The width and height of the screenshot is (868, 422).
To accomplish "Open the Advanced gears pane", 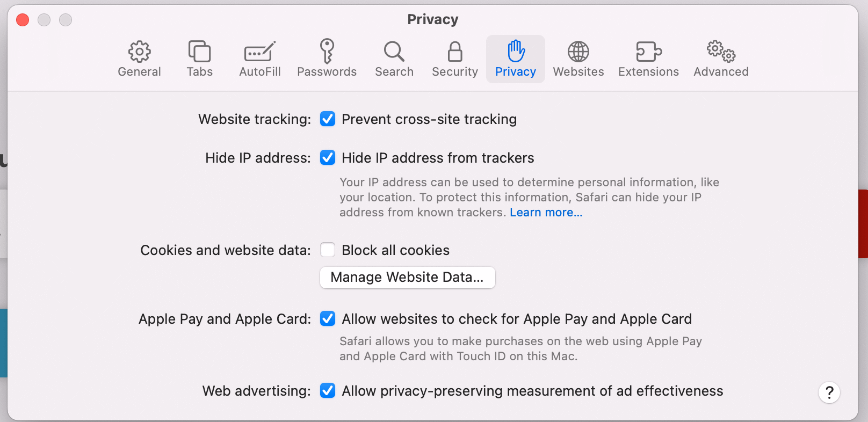I will click(721, 52).
